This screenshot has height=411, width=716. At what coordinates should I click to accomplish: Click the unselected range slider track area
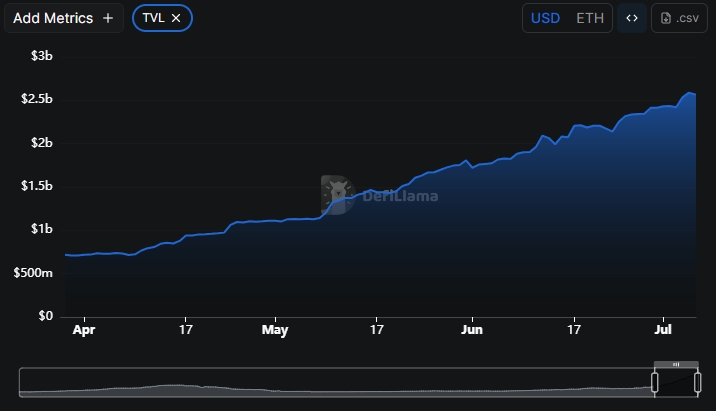point(330,382)
